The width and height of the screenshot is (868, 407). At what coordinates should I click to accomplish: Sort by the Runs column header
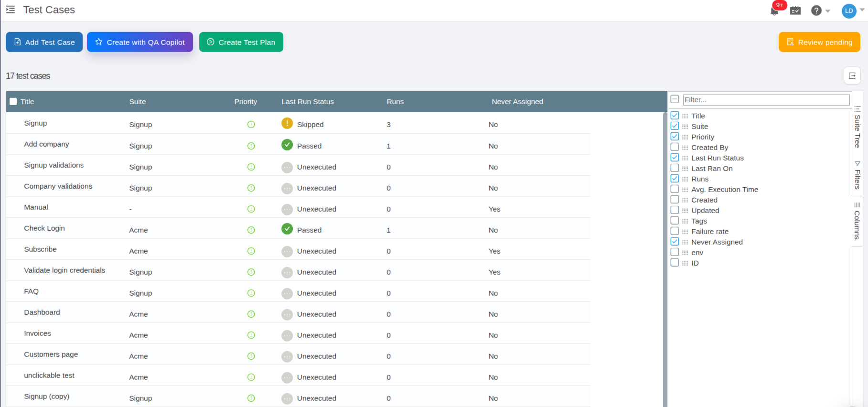[x=395, y=102]
